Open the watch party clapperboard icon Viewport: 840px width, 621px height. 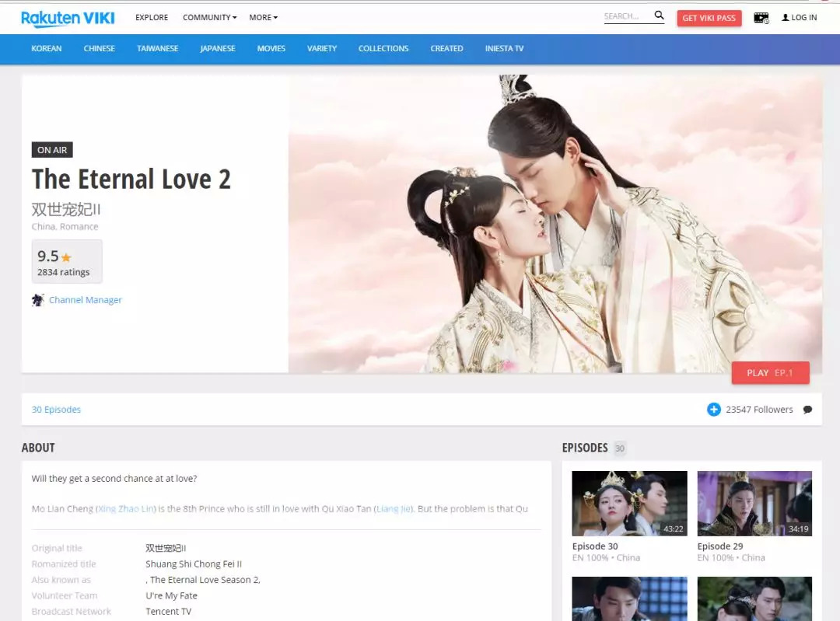(x=761, y=18)
